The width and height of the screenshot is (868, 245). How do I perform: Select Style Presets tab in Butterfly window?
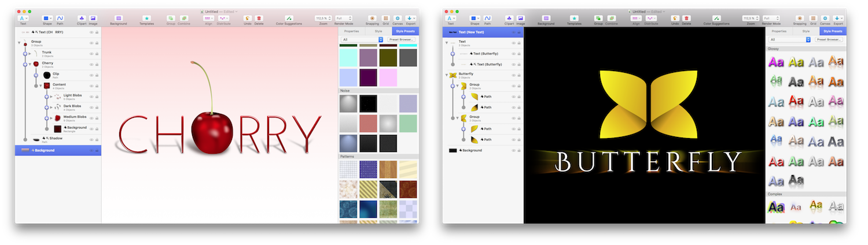click(x=833, y=31)
